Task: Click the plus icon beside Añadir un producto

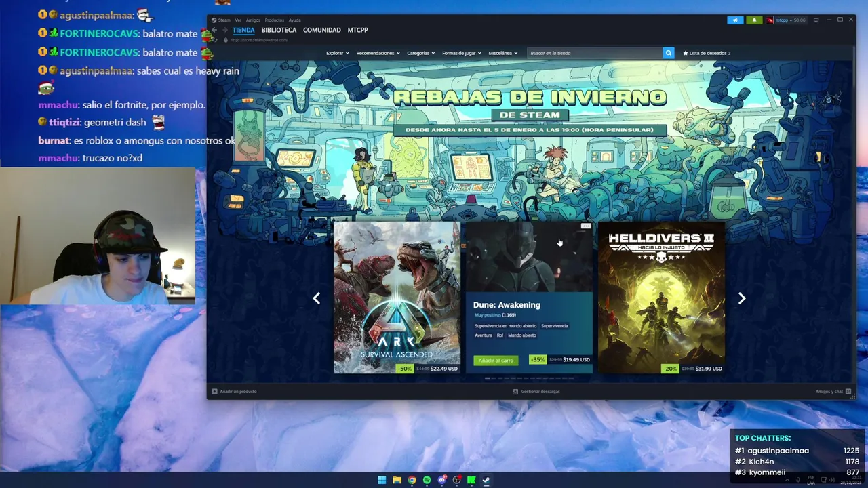Action: coord(214,391)
